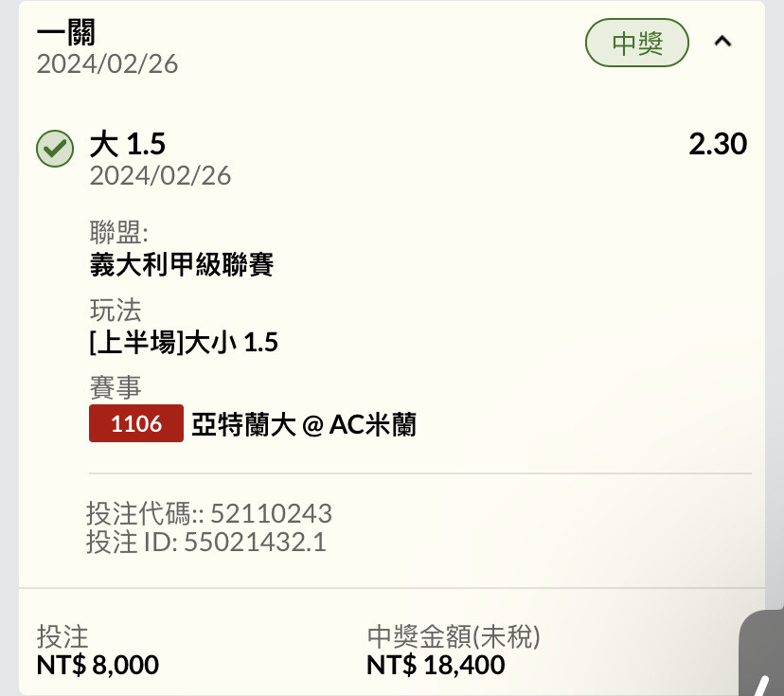
Task: Select the 大 1.5 bet selection title
Action: [128, 144]
